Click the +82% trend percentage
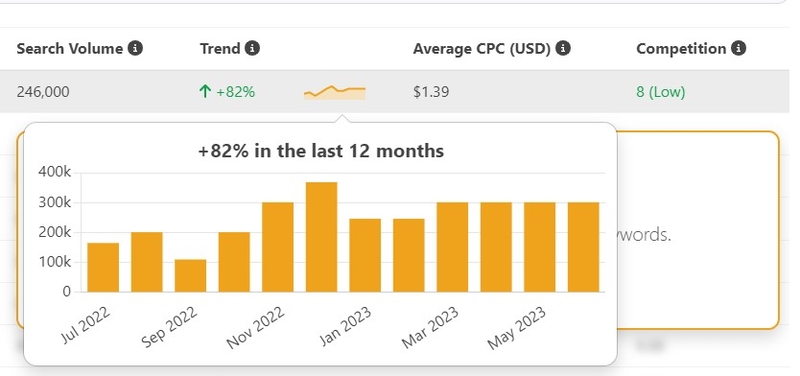The height and width of the screenshot is (376, 800). point(236,92)
